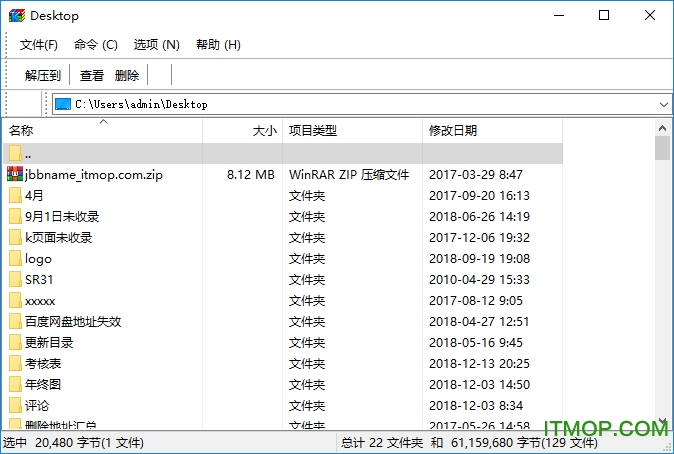The height and width of the screenshot is (454, 674).
Task: Minimize the Desktop window
Action: [559, 15]
